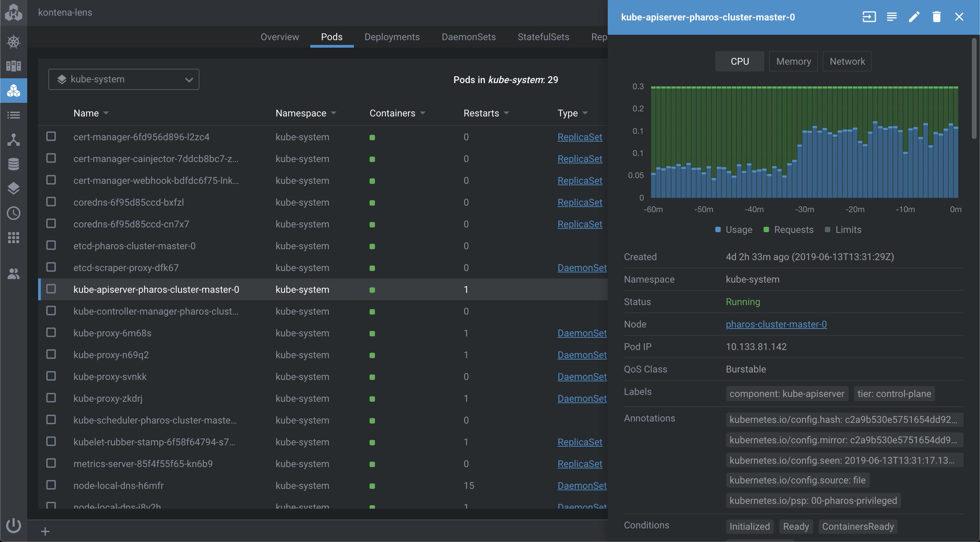The image size is (980, 542).
Task: Switch the metrics chart to Memory
Action: pyautogui.click(x=793, y=61)
